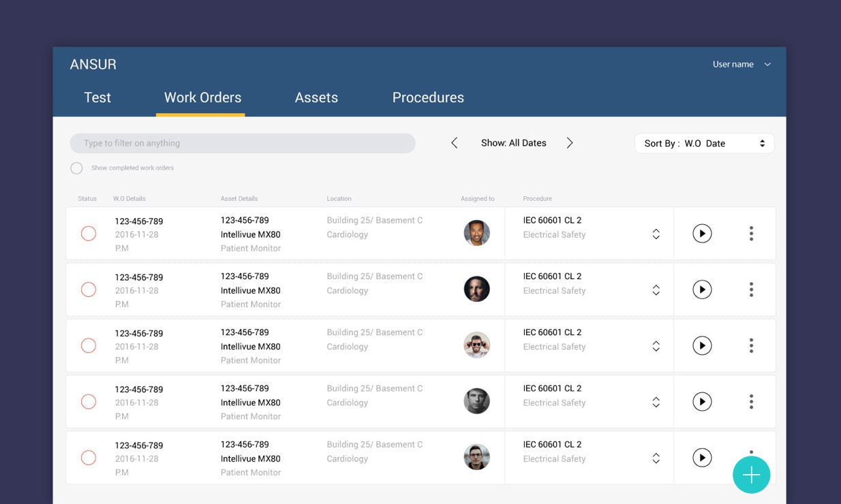841x504 pixels.
Task: Go to previous date range with left arrow
Action: click(455, 143)
